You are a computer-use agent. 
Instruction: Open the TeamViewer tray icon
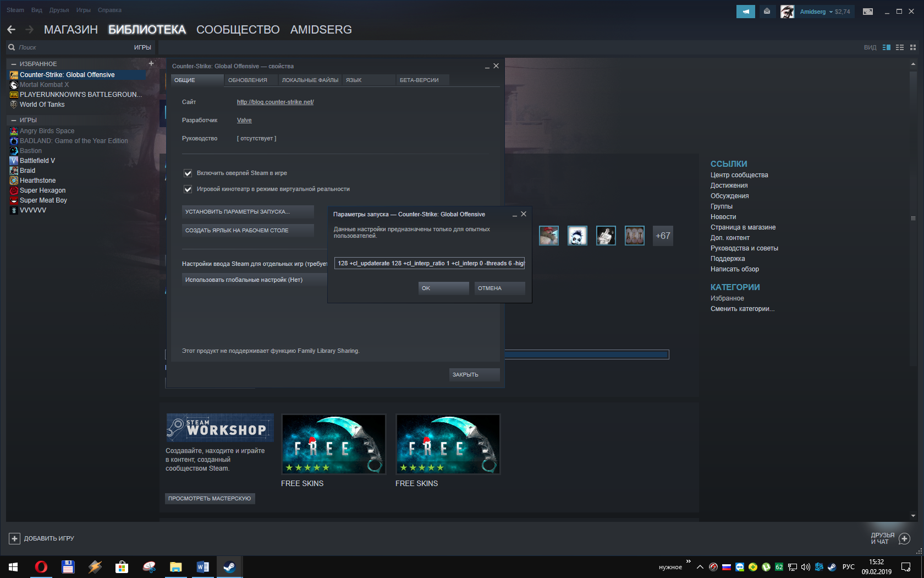[x=740, y=567]
